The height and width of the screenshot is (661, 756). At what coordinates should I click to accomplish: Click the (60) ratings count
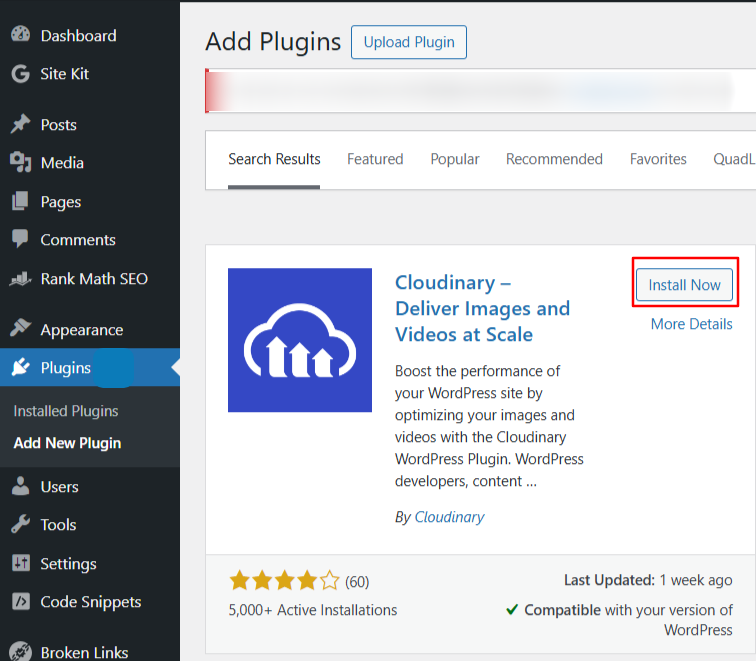[x=357, y=581]
